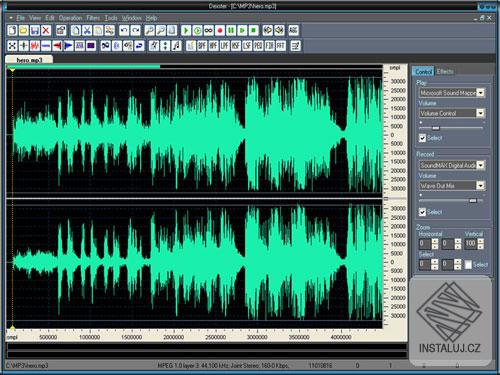Open the Edit menu
The image size is (500, 375).
tap(50, 18)
